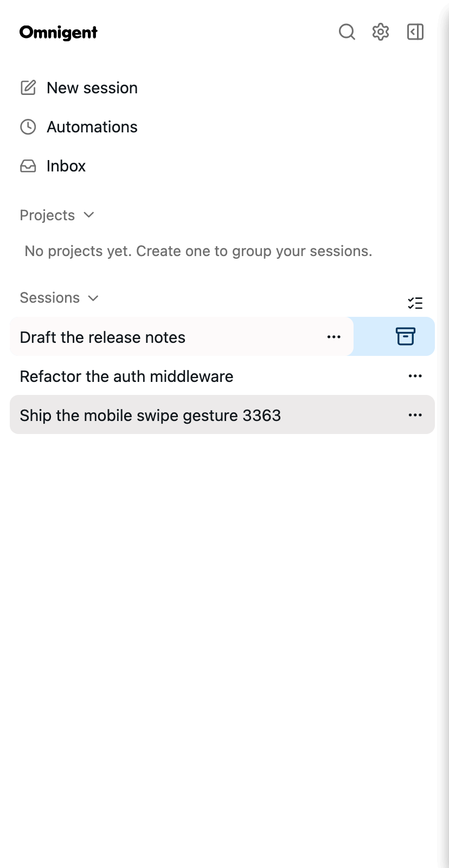This screenshot has height=868, width=449.
Task: Open the search magnifier icon
Action: tap(347, 32)
